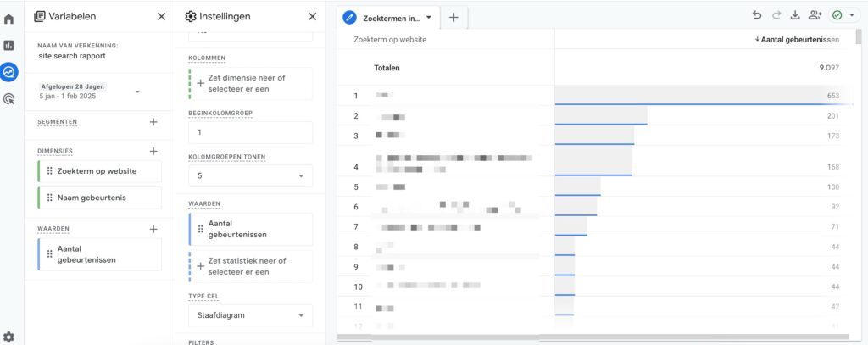
Task: Open the Reports chart icon
Action: pyautogui.click(x=8, y=46)
